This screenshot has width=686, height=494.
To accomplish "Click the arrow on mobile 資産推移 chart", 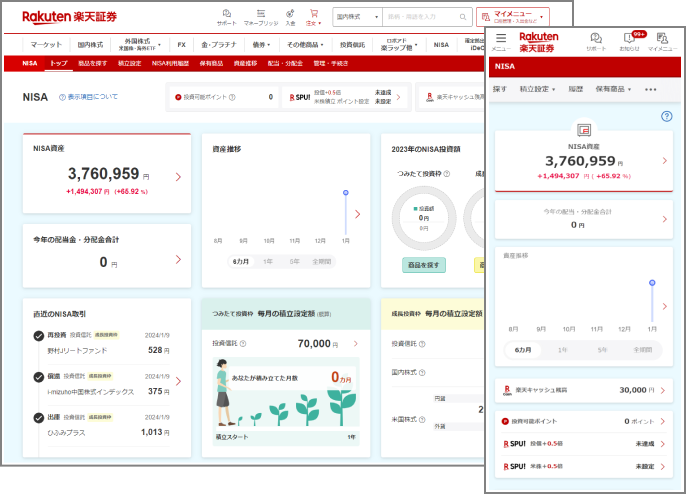I will click(665, 306).
